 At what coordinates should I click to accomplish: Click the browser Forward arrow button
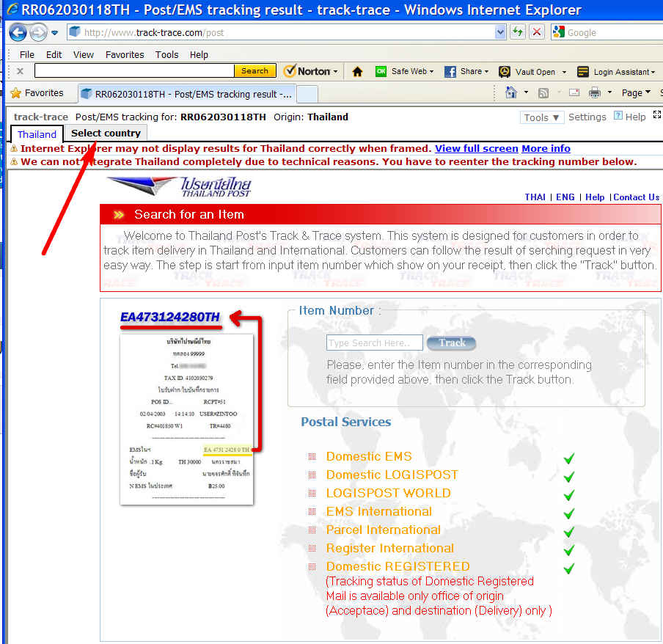[38, 32]
